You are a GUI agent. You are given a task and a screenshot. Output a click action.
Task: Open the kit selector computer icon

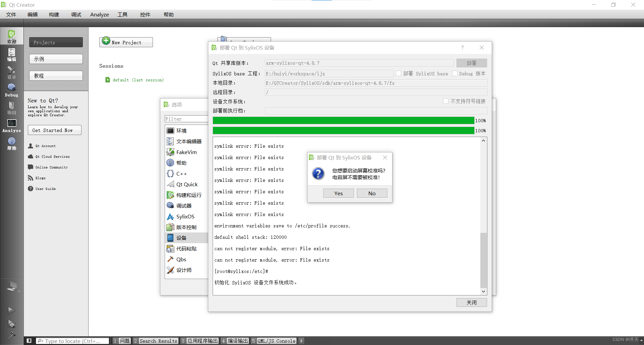12,287
